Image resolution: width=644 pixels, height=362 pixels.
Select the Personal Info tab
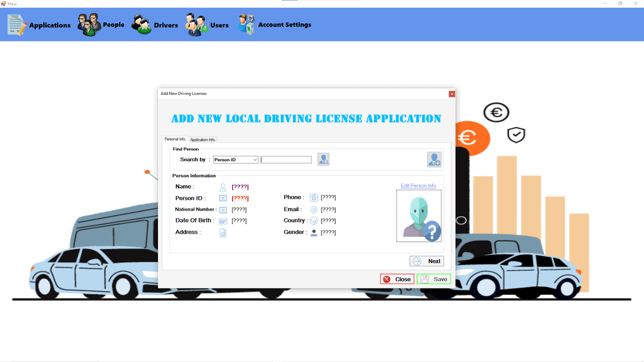point(175,140)
